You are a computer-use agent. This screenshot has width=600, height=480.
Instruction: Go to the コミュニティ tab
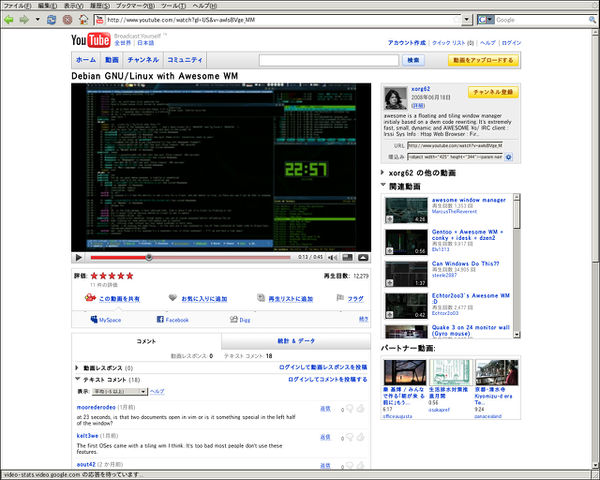coord(185,60)
